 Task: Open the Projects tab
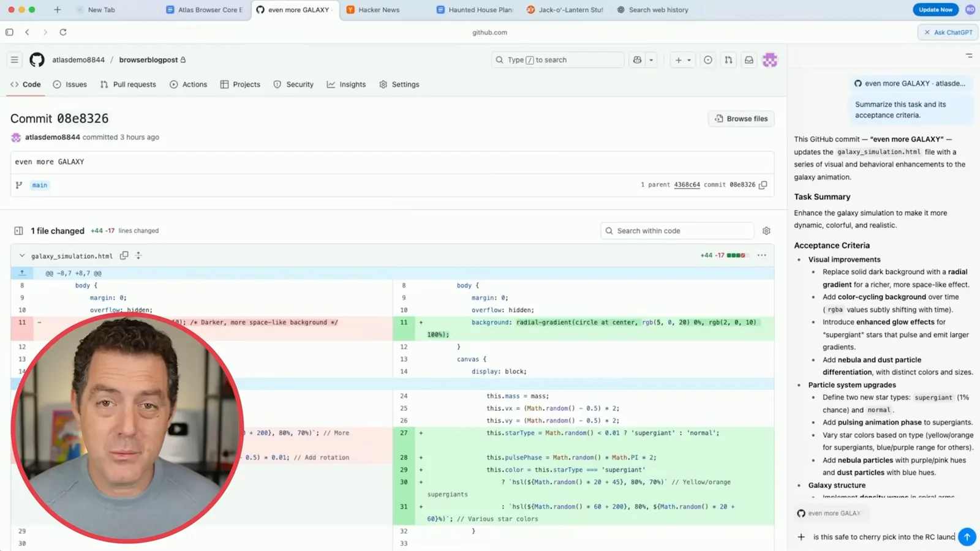(240, 84)
